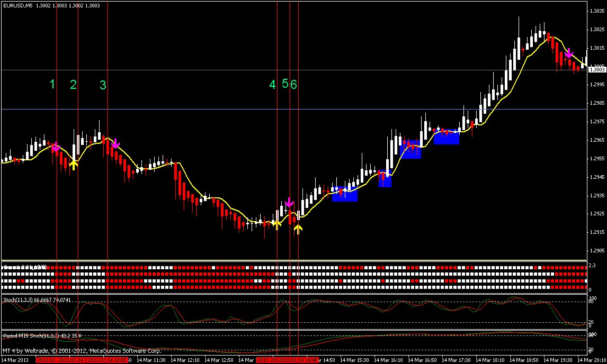Select the 1.3025 price axis label
Viewport: 607px width, 364px height.
pyautogui.click(x=597, y=30)
